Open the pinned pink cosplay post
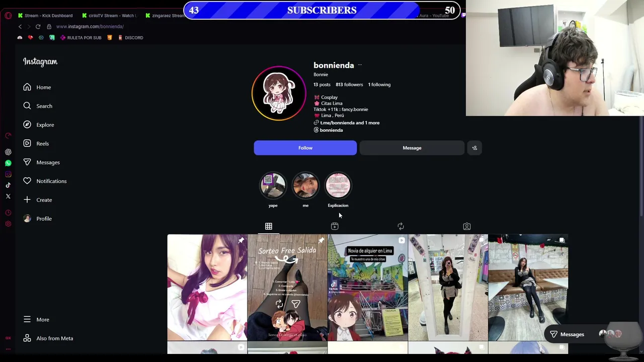Image resolution: width=644 pixels, height=362 pixels. pos(207,288)
